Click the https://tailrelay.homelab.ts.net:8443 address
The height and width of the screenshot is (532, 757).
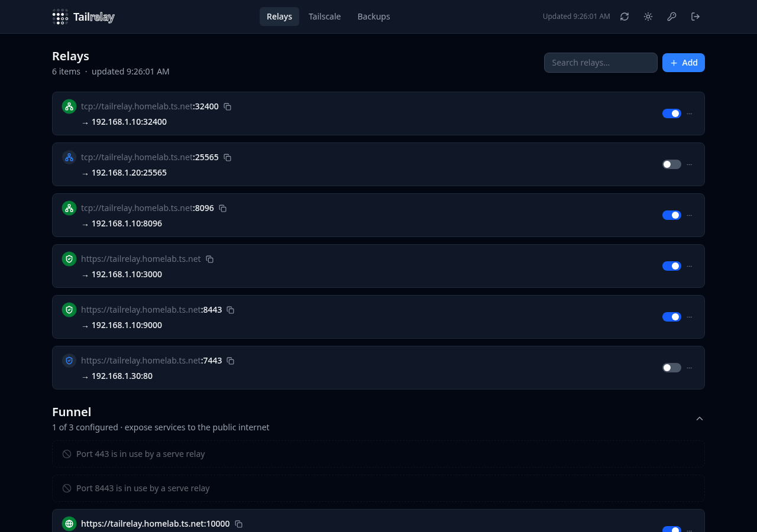pyautogui.click(x=151, y=310)
